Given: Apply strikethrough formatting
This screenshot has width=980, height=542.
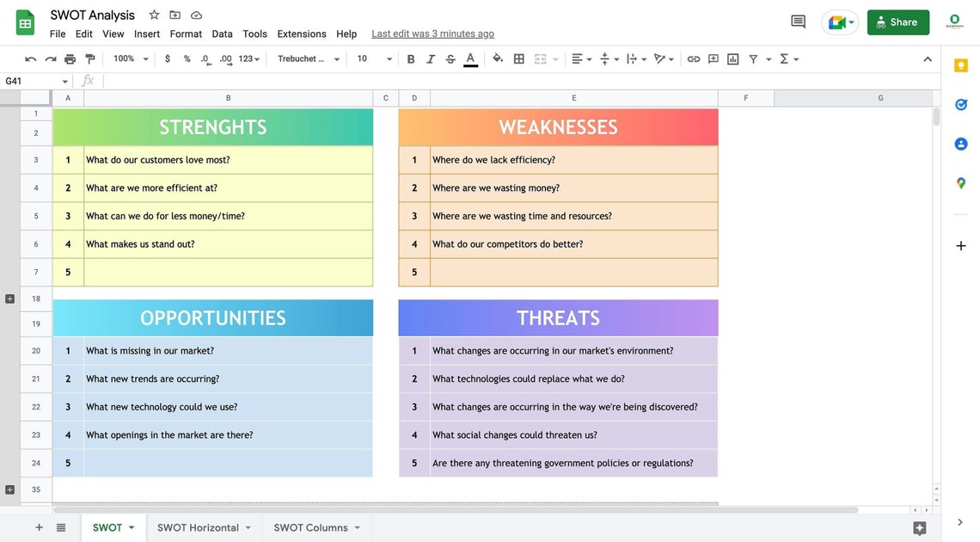Looking at the screenshot, I should click(x=450, y=59).
